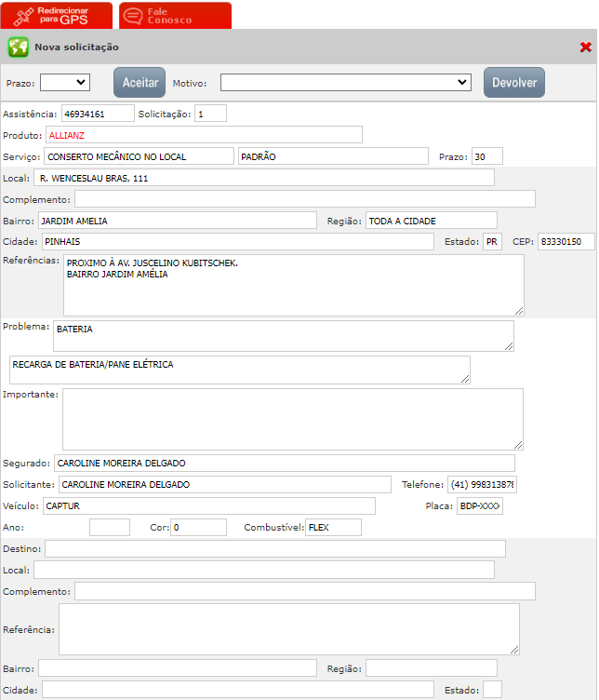
Task: Click the Telefone field (41) 99831387
Action: (482, 484)
